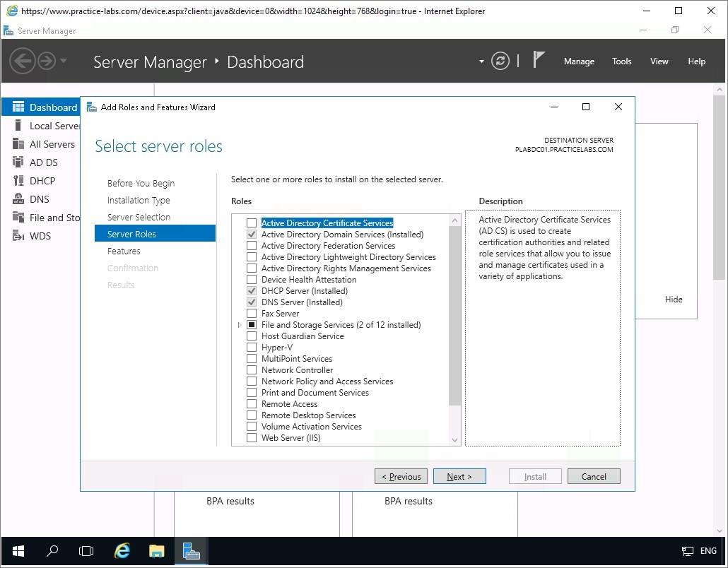Check the Hyper-V role

[252, 347]
